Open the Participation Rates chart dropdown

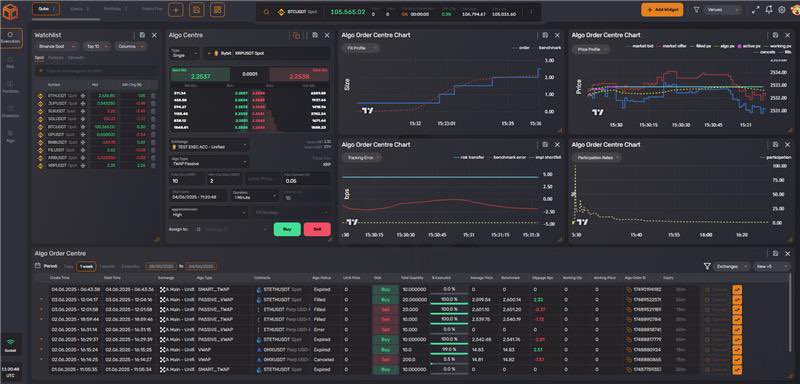[597, 158]
